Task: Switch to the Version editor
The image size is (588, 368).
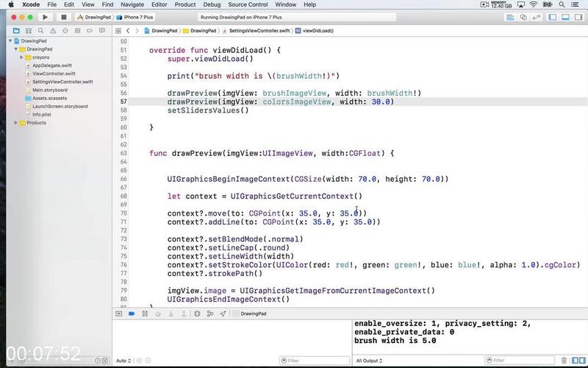Action: point(537,17)
